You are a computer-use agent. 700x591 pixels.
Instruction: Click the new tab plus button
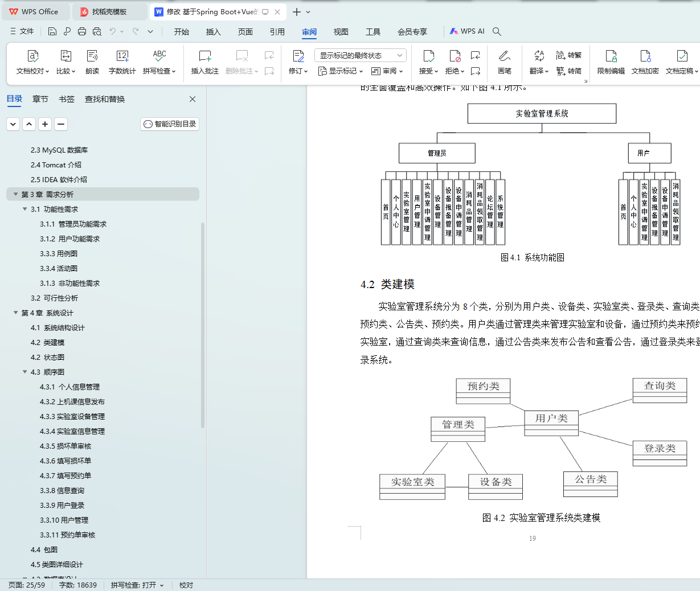coord(296,11)
